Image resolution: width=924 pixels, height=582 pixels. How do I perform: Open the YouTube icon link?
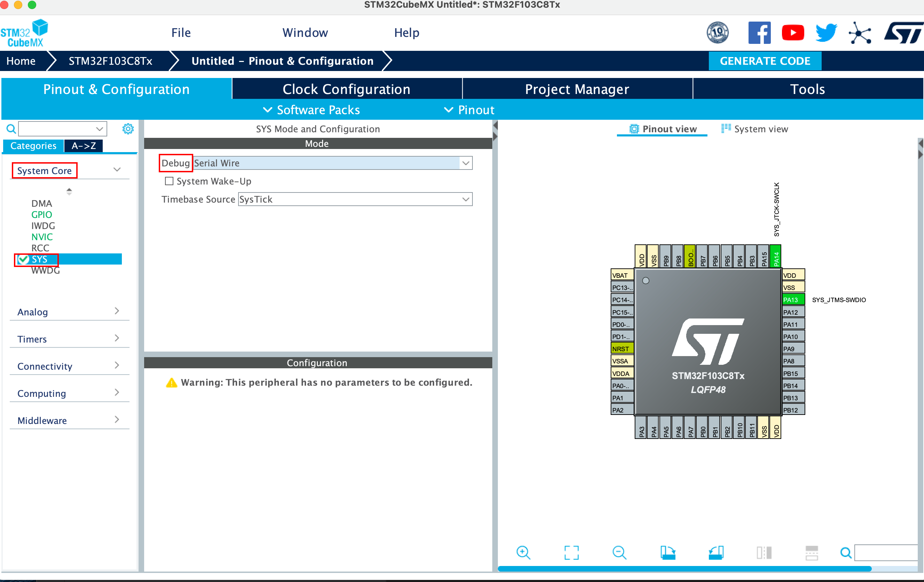792,33
